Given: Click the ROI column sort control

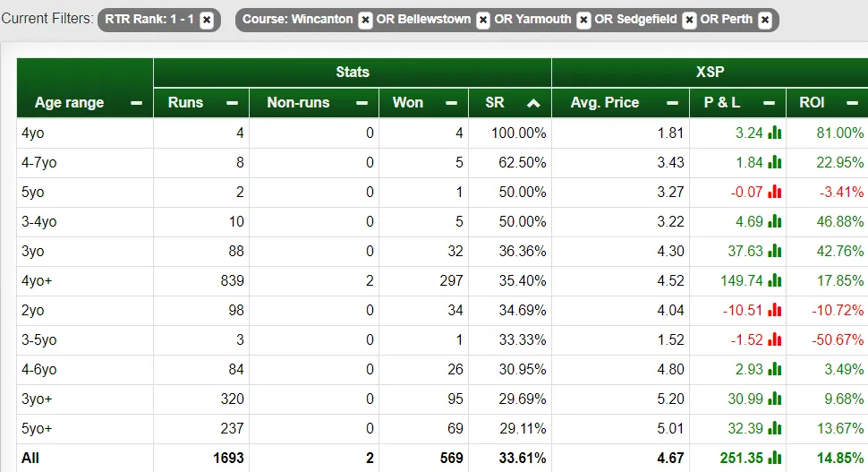Looking at the screenshot, I should click(x=853, y=103).
